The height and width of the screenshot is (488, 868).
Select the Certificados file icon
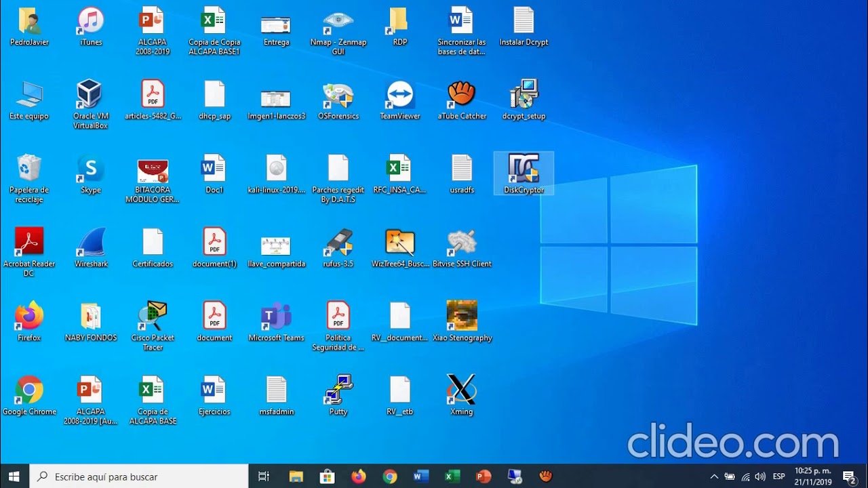click(153, 248)
